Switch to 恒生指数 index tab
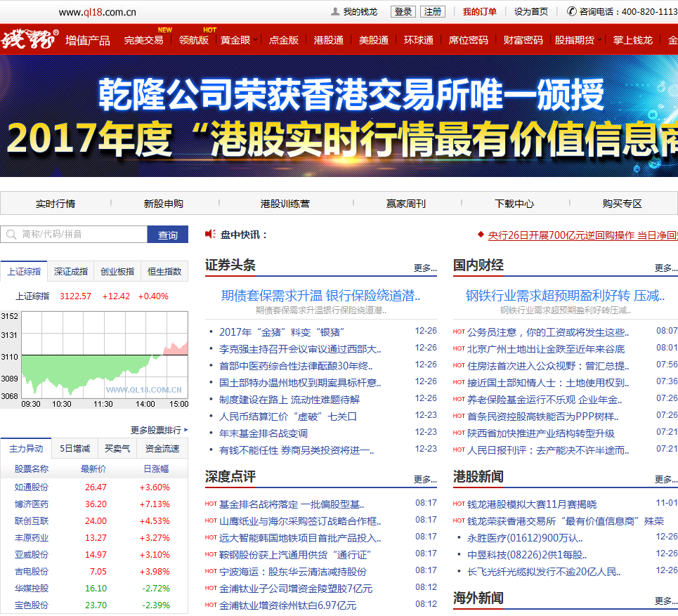Screen dimensions: 678x616 (164, 271)
